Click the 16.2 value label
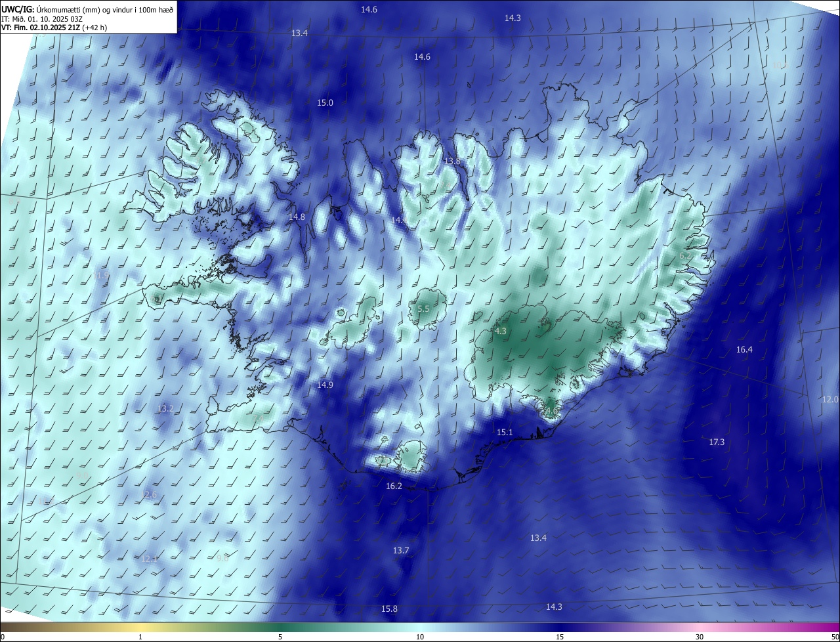This screenshot has height=642, width=840. 394,486
